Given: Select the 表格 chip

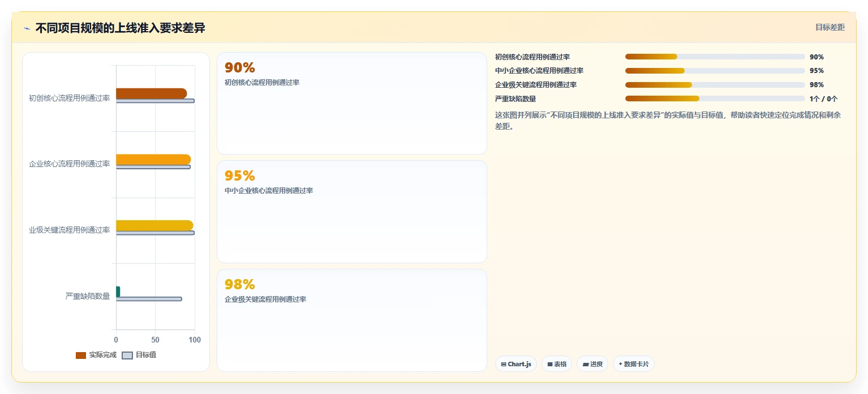Looking at the screenshot, I should [557, 364].
